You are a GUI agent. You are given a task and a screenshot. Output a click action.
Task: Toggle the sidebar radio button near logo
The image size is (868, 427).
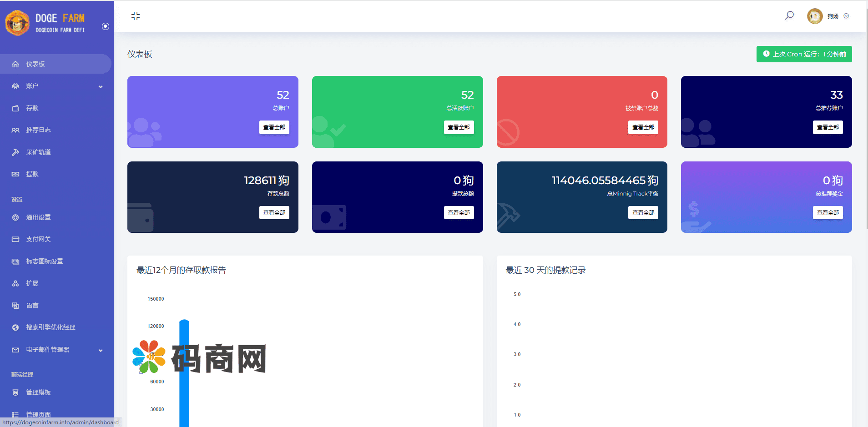pyautogui.click(x=106, y=26)
